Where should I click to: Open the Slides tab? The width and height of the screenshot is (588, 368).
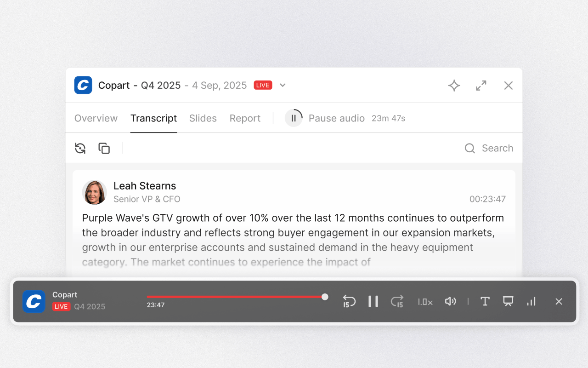[x=203, y=118]
